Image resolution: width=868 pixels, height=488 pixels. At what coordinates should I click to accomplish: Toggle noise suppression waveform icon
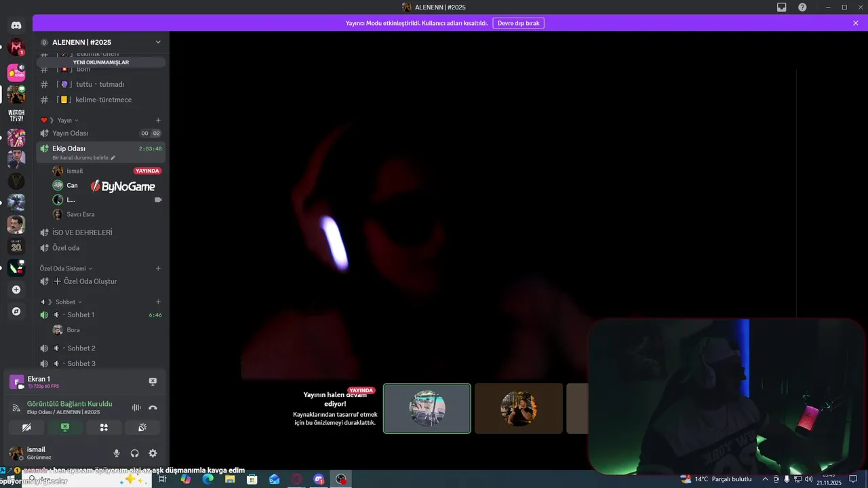[x=136, y=407]
